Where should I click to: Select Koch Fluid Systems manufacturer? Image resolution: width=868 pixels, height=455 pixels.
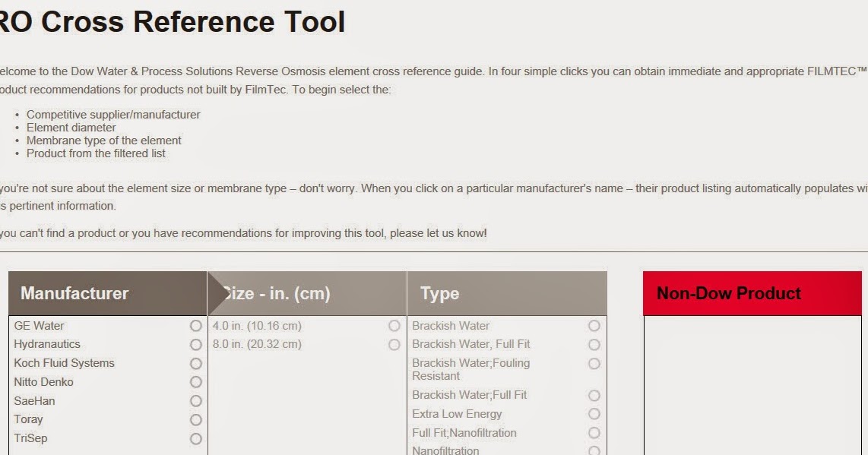pyautogui.click(x=196, y=363)
